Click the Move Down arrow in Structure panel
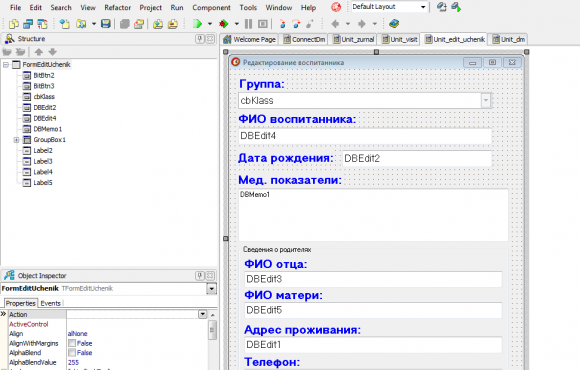The width and height of the screenshot is (580, 370). tap(53, 52)
